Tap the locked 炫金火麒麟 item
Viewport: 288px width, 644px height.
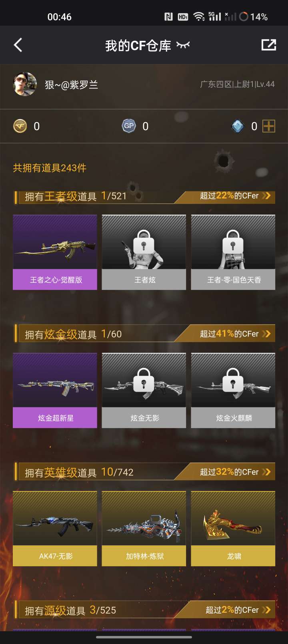pyautogui.click(x=233, y=390)
